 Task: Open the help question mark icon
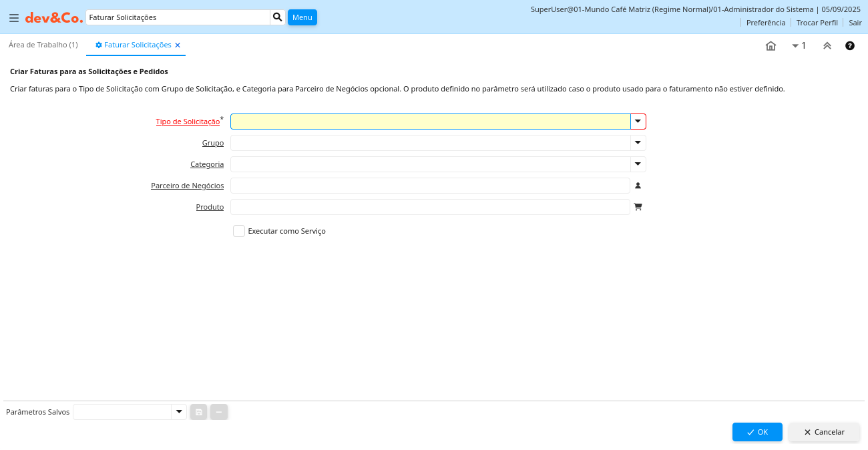[x=850, y=46]
